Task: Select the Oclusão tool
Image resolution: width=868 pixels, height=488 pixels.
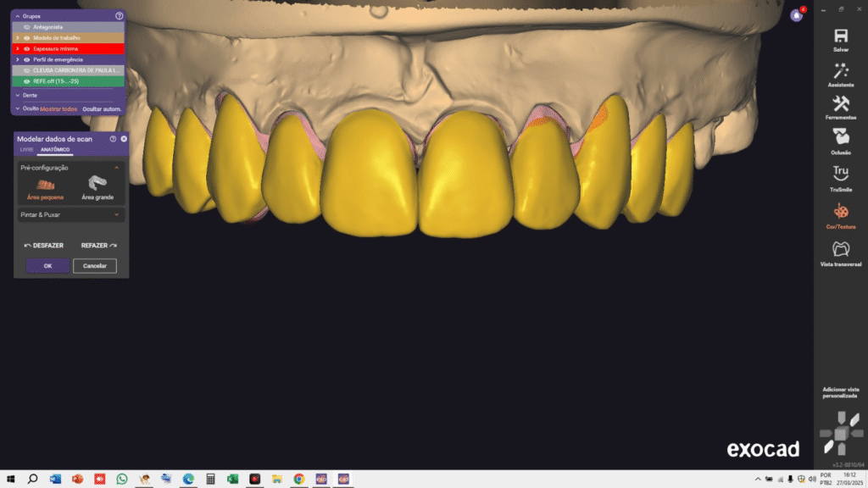Action: 841,138
